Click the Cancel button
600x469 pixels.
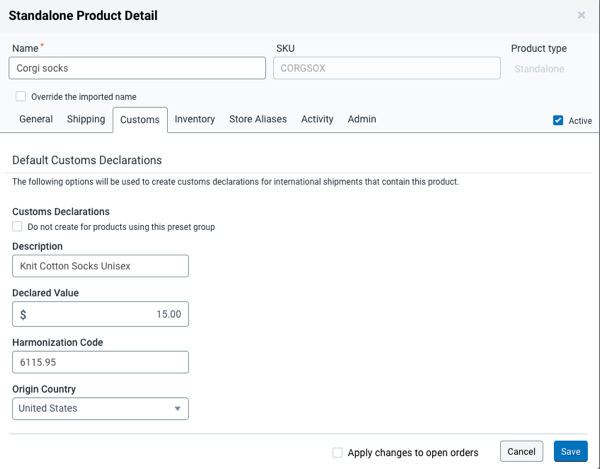point(521,451)
